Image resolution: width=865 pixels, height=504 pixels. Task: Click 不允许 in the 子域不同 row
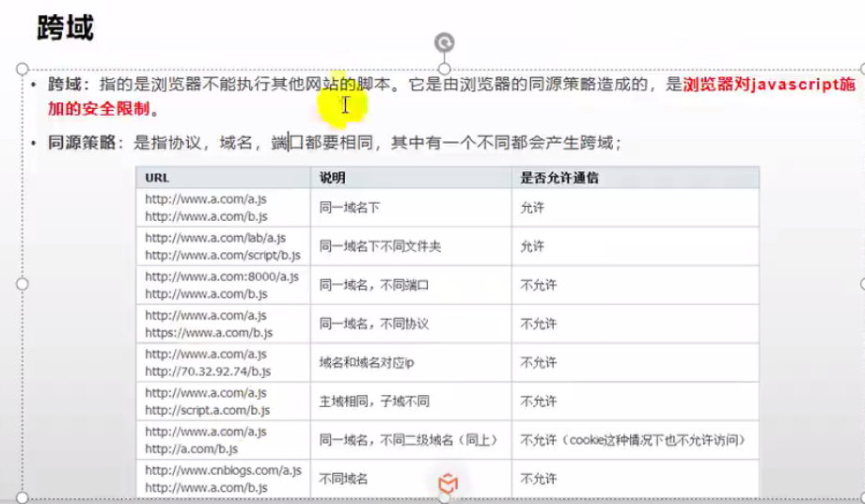coord(539,401)
